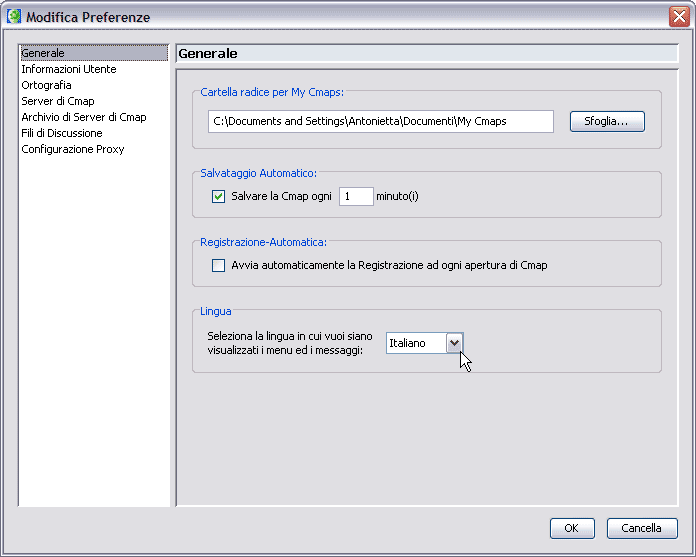Click the Salvare la Cmap ogni label
The width and height of the screenshot is (696, 557).
[281, 196]
